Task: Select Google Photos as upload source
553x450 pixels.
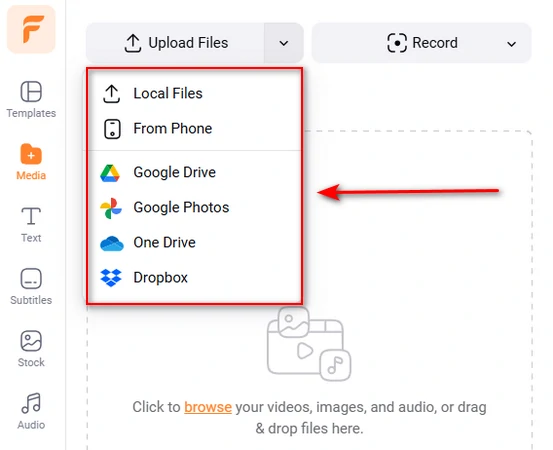Action: point(194,207)
